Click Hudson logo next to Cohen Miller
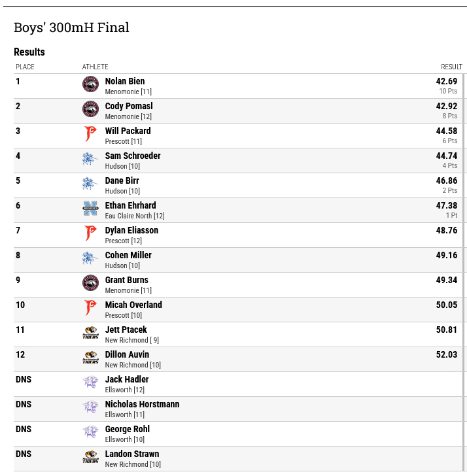This screenshot has width=467, height=476. click(90, 258)
